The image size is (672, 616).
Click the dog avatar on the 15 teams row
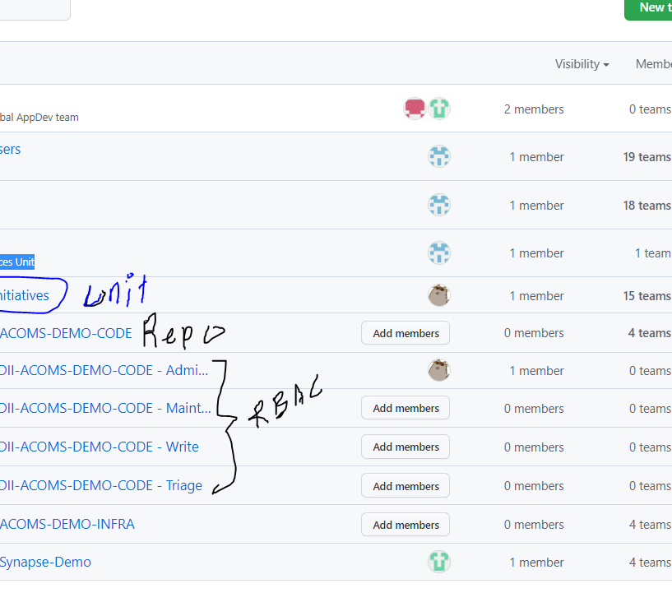pos(439,294)
